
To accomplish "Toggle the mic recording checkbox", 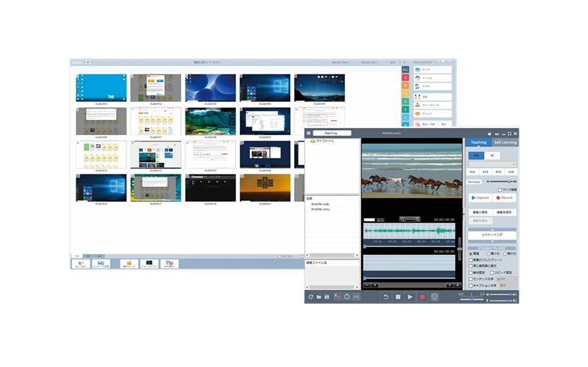I will [500, 190].
